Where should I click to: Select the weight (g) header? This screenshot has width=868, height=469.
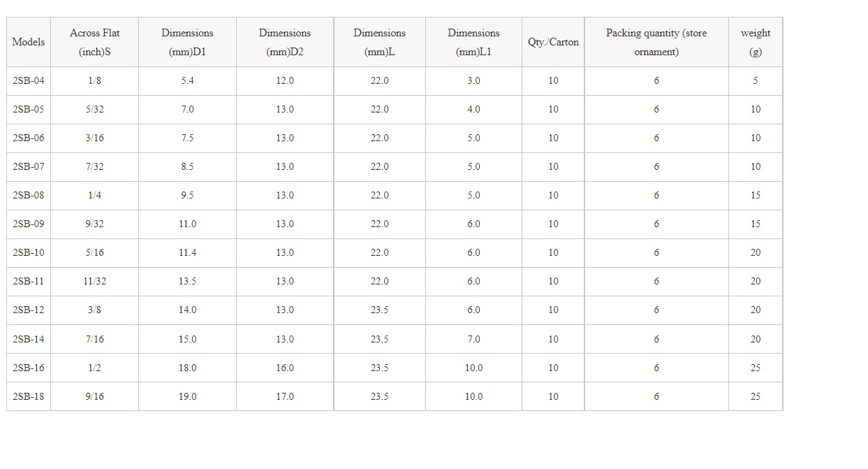755,42
